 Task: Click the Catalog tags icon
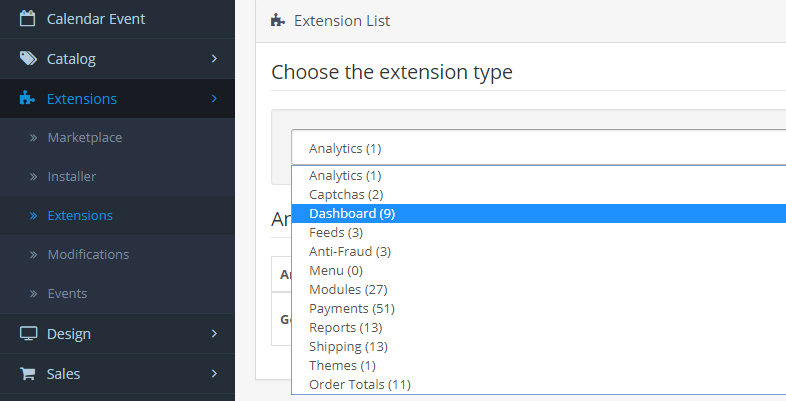point(28,59)
